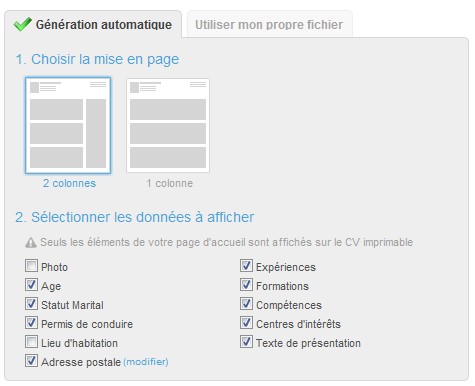
Task: Click the heading '2. Sélectionner les données à afficher'
Action: (x=135, y=217)
